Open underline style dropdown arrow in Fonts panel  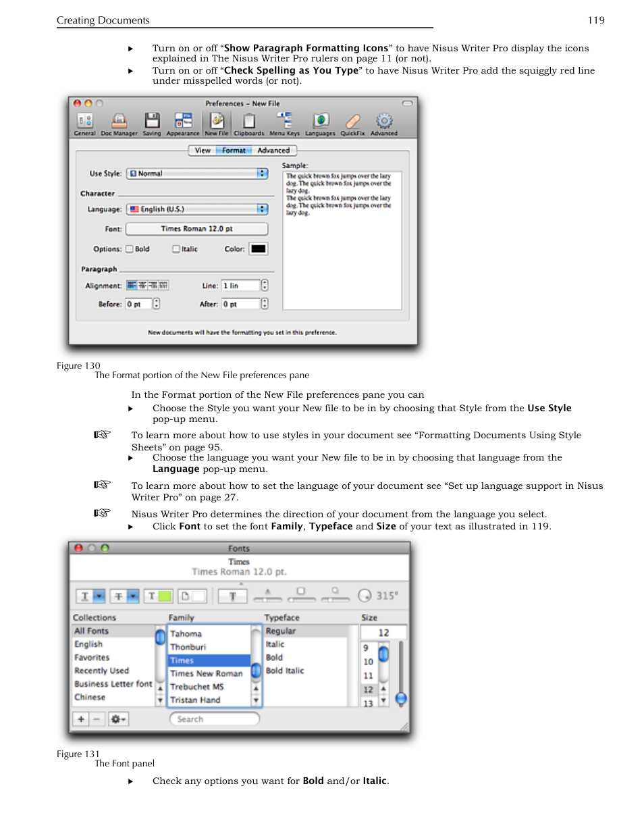point(99,596)
